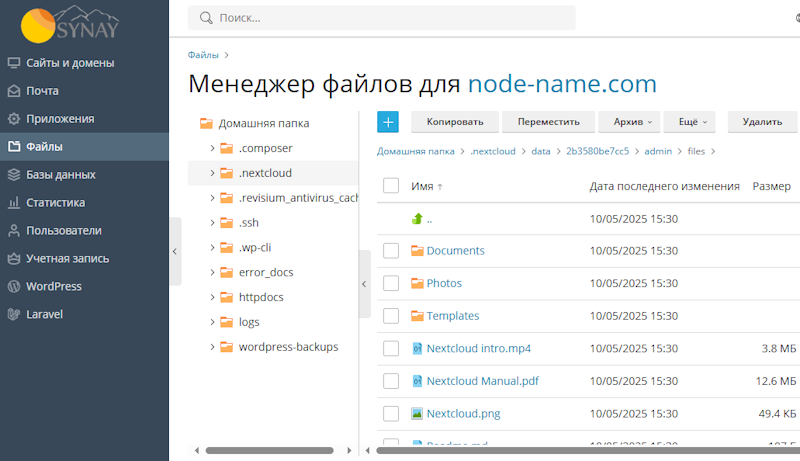Open the Архив dropdown
The image size is (800, 461).
(629, 122)
